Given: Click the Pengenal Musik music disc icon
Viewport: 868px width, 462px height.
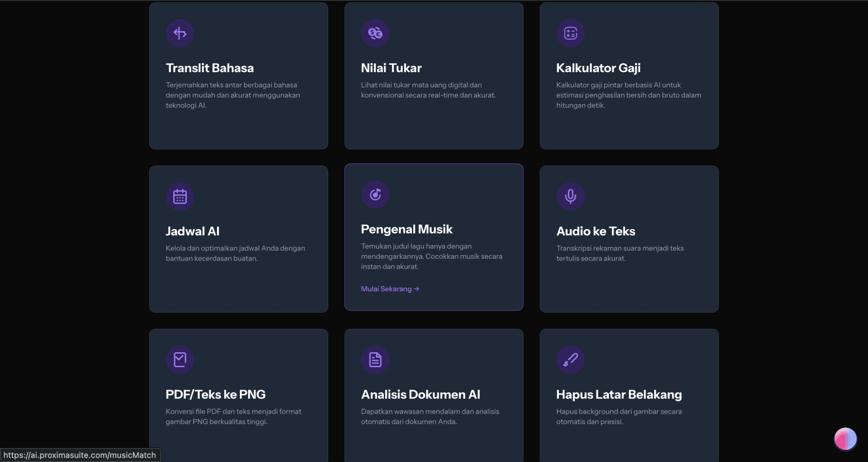Looking at the screenshot, I should tap(375, 195).
